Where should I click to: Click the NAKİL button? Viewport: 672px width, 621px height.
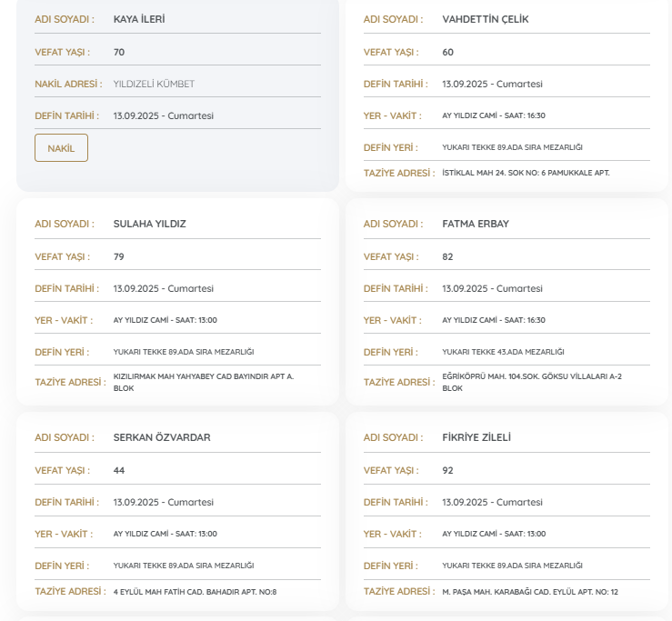click(61, 147)
